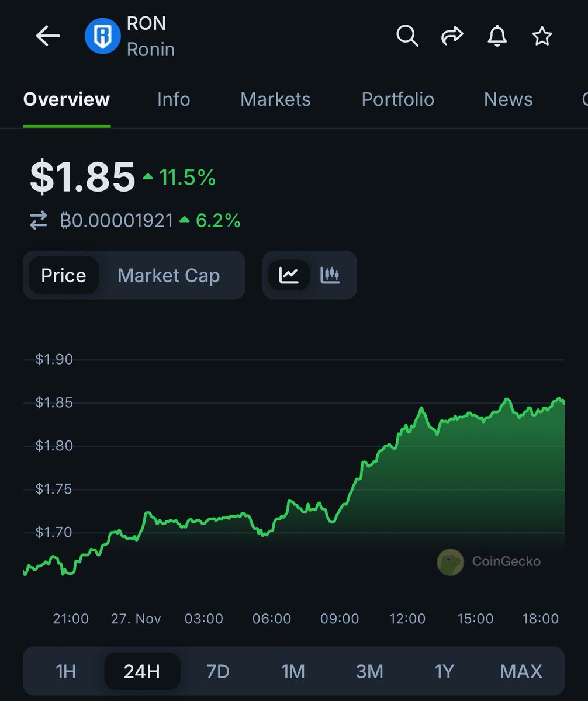Select the 24H time range
The image size is (588, 701).
(142, 671)
